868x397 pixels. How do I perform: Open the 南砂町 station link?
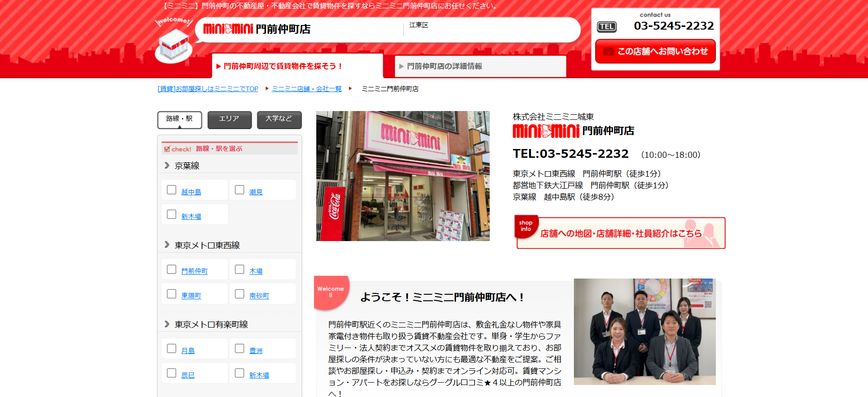[259, 296]
